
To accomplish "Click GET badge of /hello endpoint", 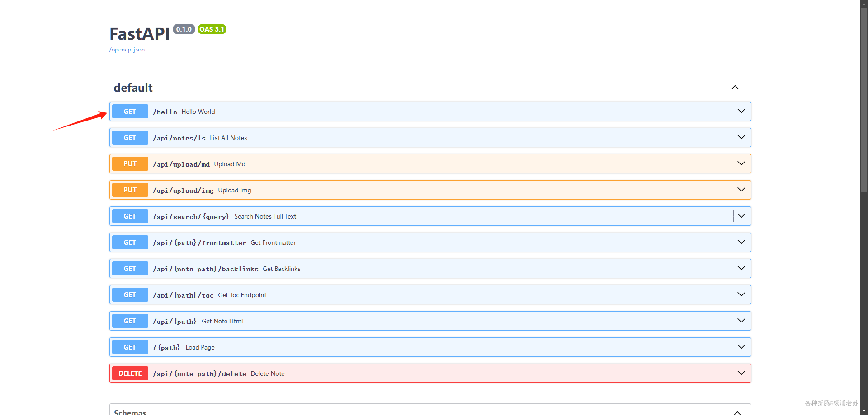I will [x=130, y=112].
